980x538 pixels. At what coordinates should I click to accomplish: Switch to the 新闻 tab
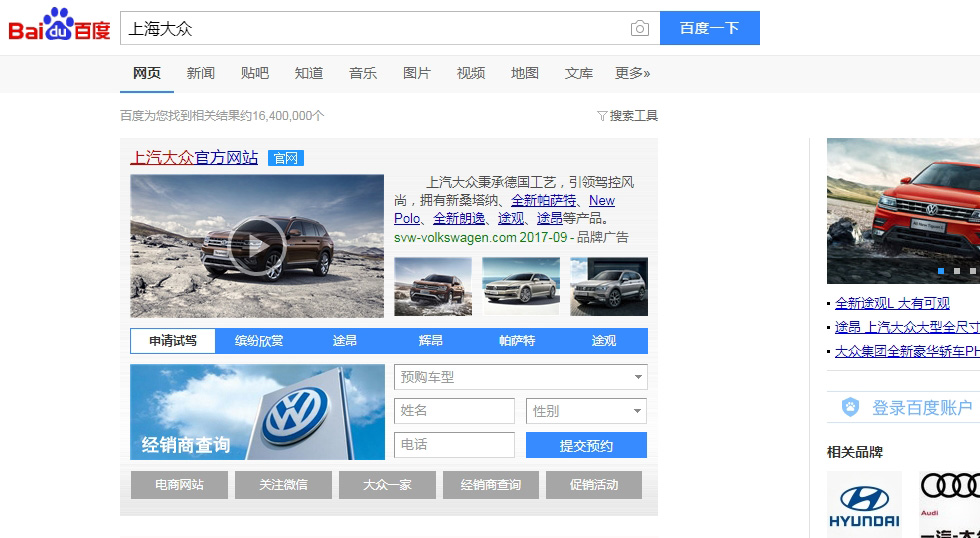point(201,73)
